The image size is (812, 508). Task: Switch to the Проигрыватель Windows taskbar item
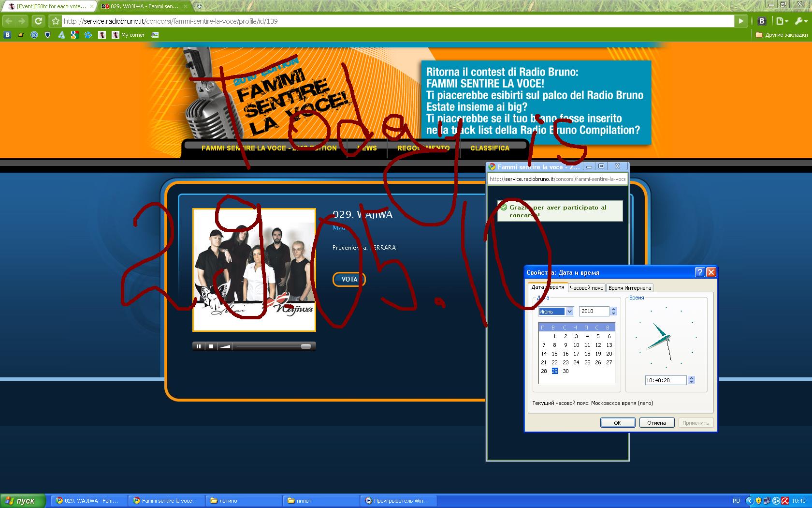click(399, 501)
